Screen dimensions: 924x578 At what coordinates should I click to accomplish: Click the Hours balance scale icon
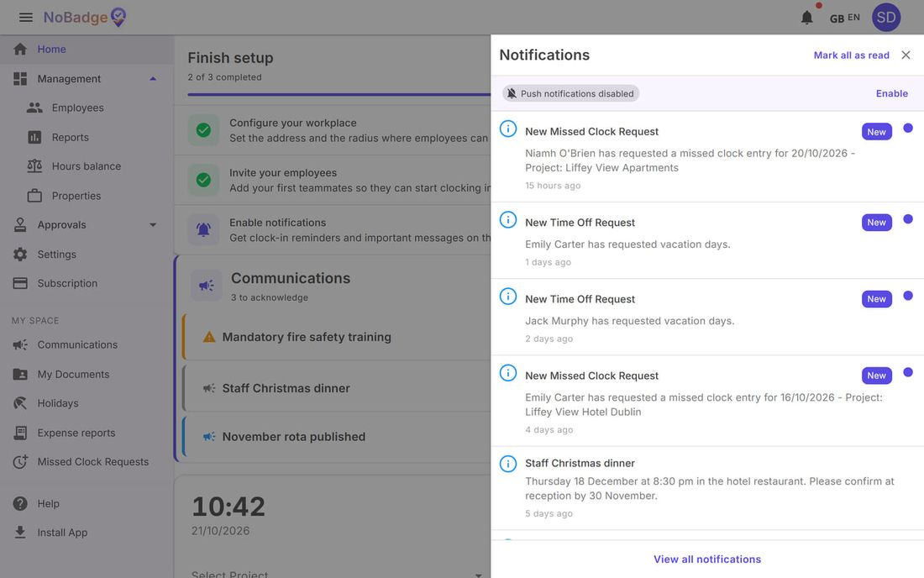pos(34,166)
